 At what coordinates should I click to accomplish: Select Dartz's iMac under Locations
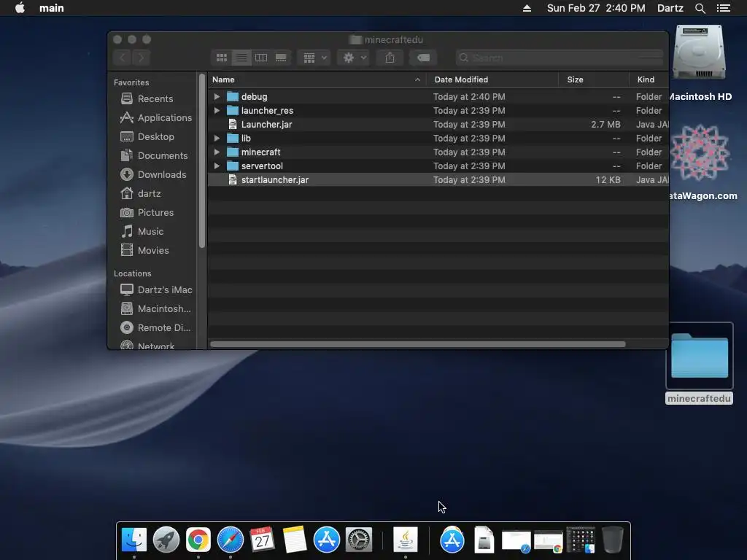coord(156,289)
